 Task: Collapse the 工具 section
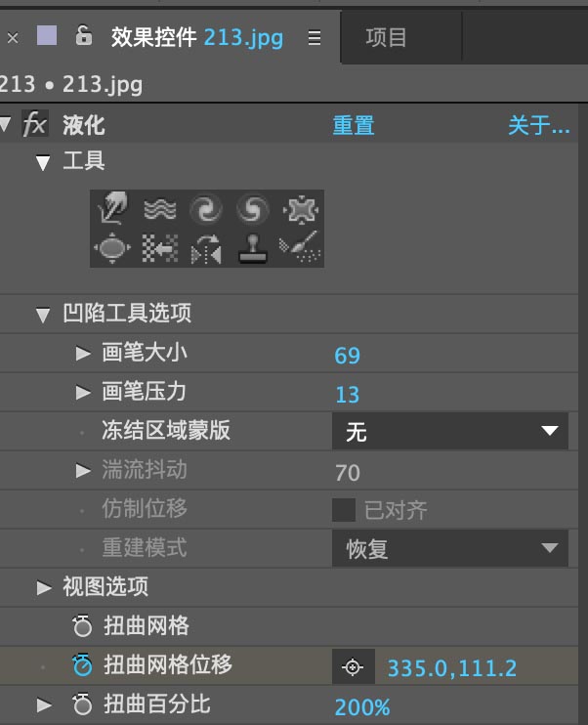tap(43, 163)
